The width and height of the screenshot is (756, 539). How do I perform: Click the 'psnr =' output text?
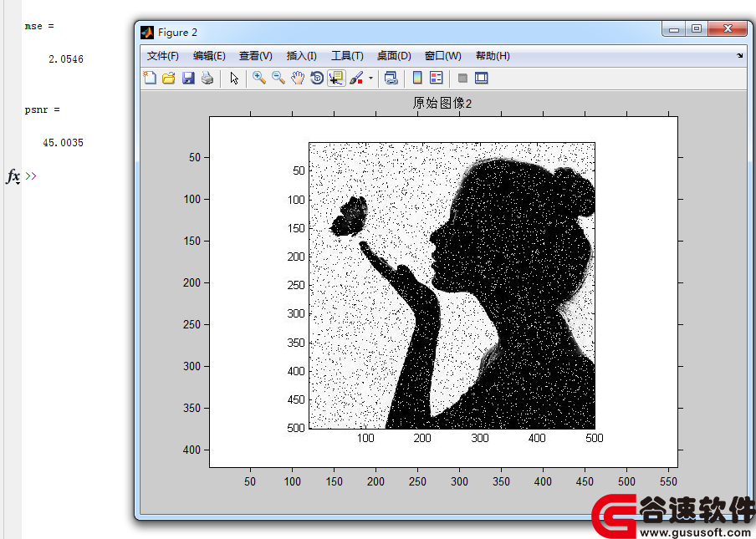pyautogui.click(x=43, y=109)
